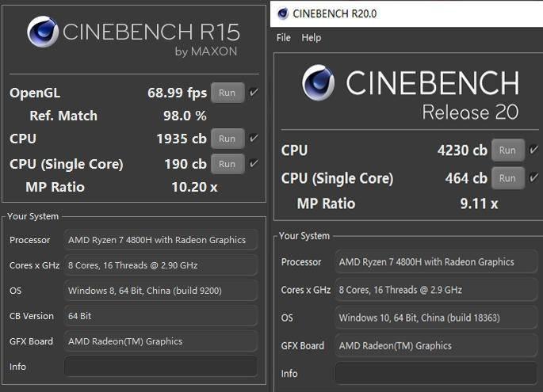Click the 'OpenGL' label in Cinebench R15

click(35, 93)
